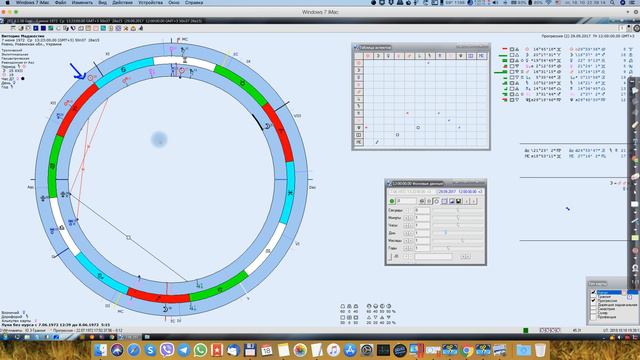
Task: Open the Действия menu
Action: pyautogui.click(x=122, y=2)
